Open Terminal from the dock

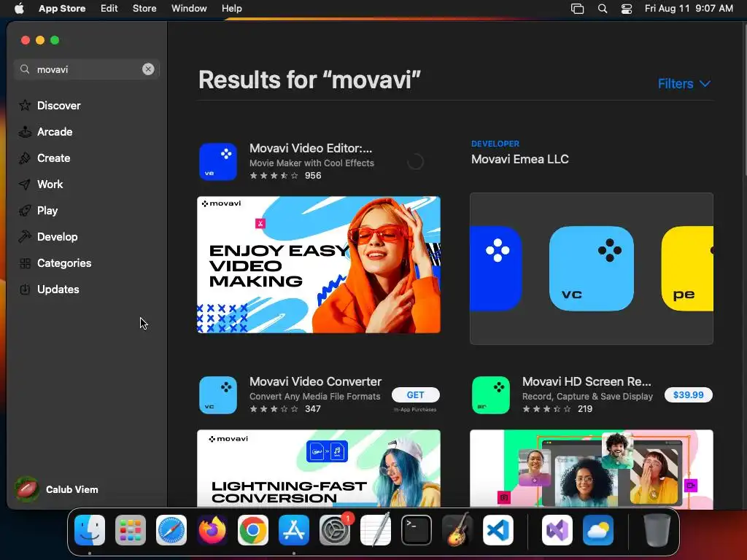coord(417,530)
